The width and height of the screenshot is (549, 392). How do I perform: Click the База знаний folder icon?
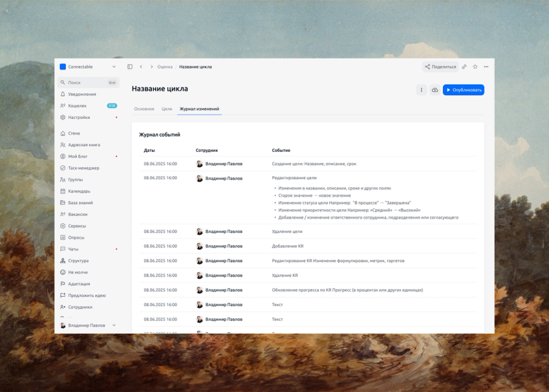click(x=63, y=202)
